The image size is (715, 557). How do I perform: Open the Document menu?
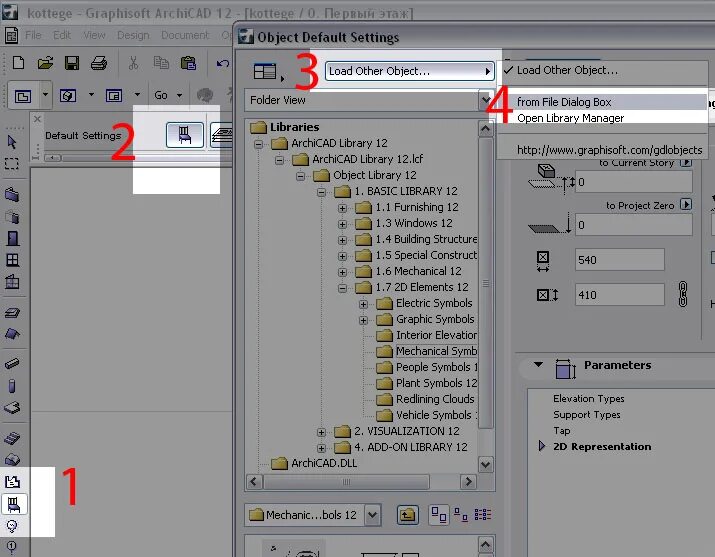(x=185, y=35)
